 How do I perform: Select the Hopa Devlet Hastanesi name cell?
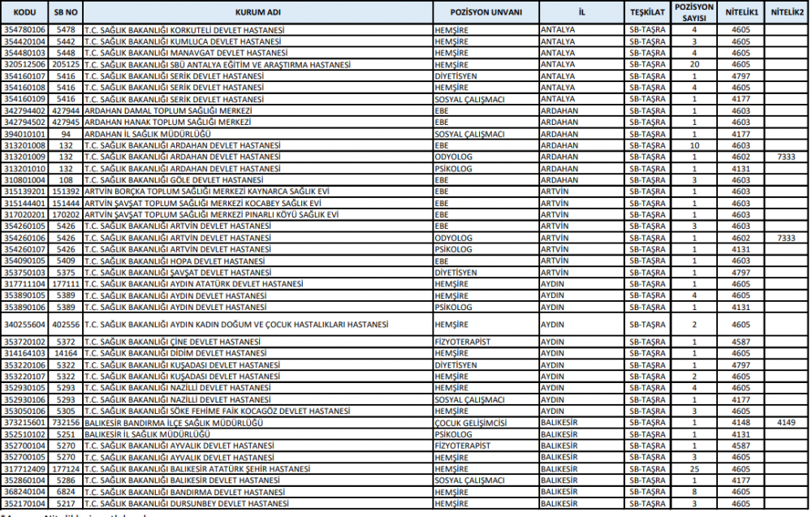point(258,261)
